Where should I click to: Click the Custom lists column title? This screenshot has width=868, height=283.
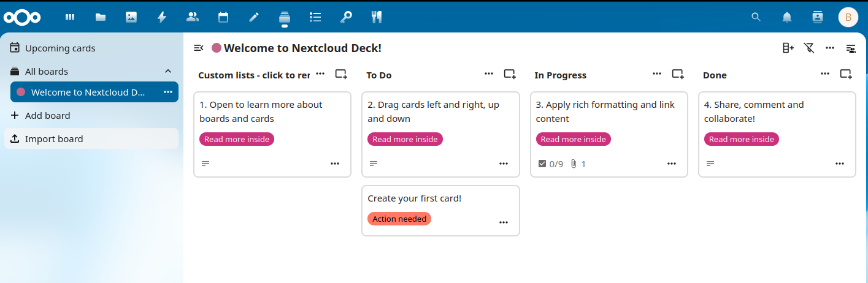pyautogui.click(x=254, y=75)
